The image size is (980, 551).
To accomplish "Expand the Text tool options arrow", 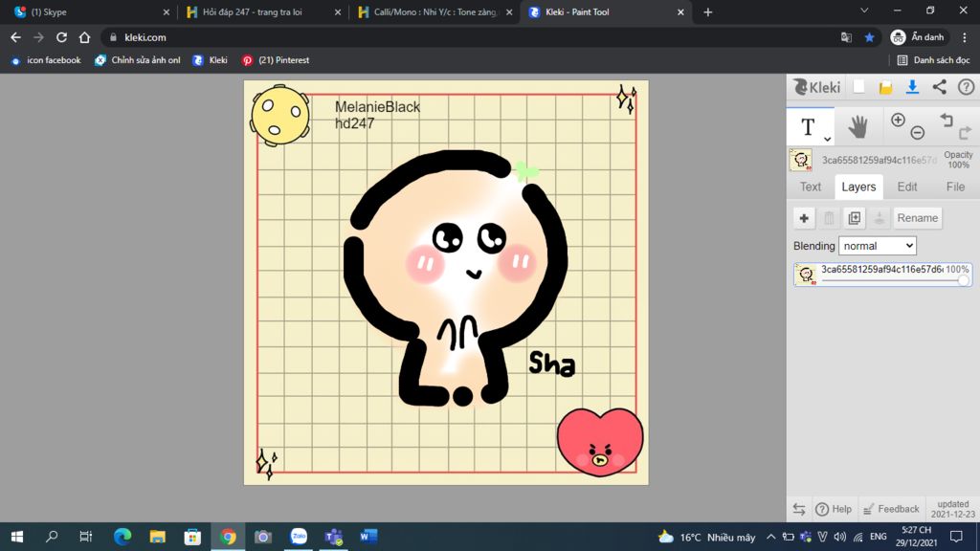I will pyautogui.click(x=827, y=140).
